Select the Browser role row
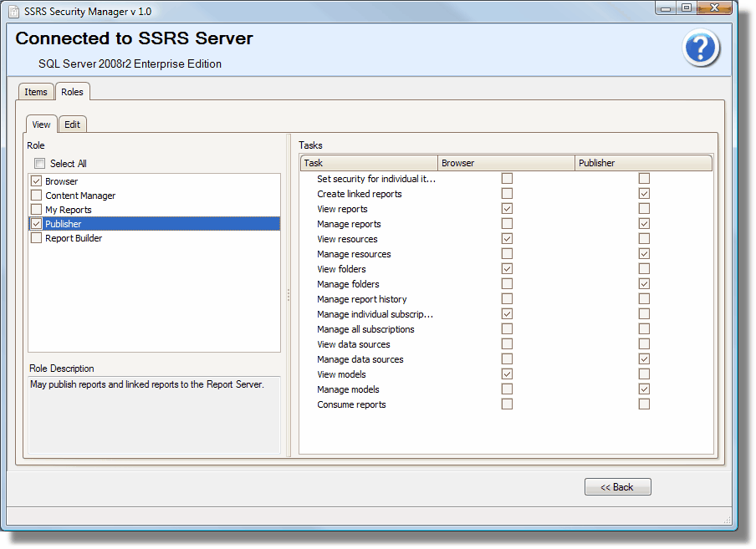 (x=154, y=181)
